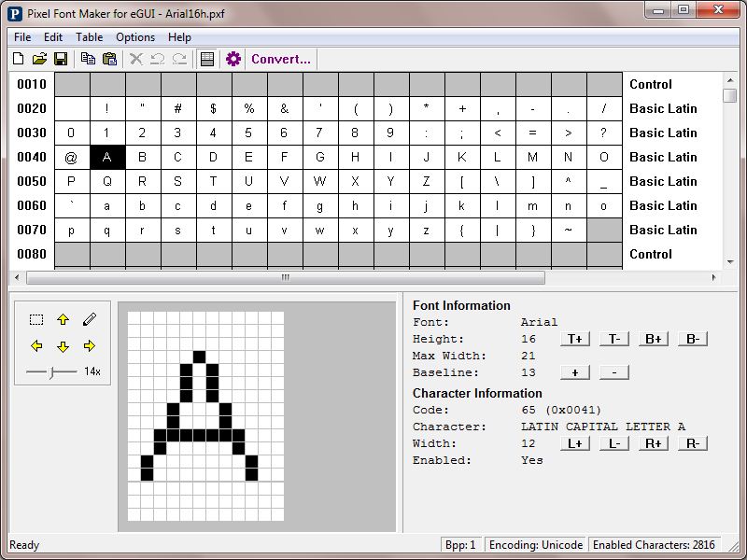Viewport: 747px width, 560px height.
Task: Widen the character using L+
Action: 574,443
